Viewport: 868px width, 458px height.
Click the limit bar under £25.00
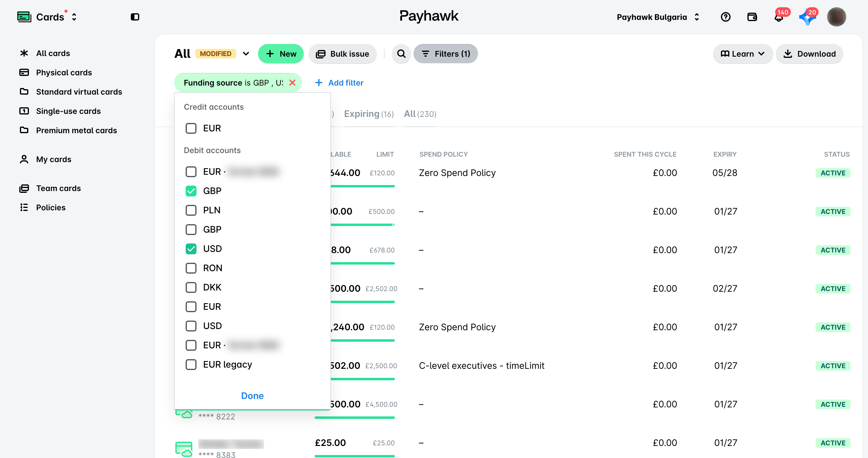click(354, 456)
